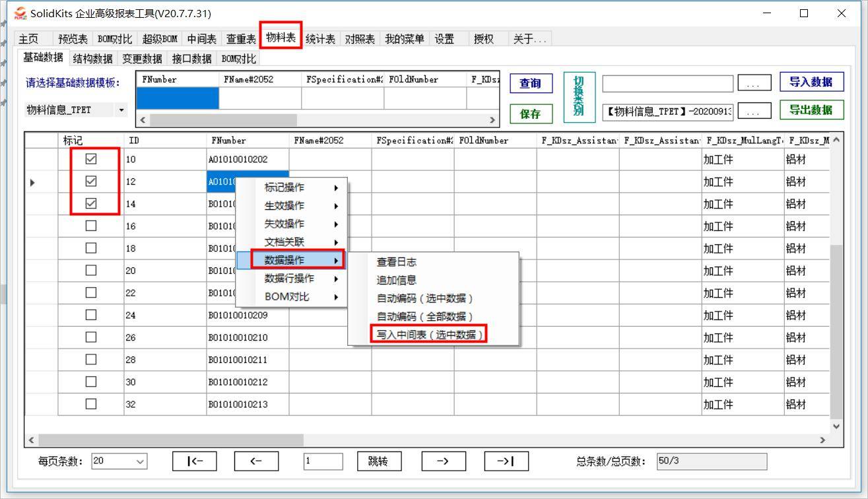Open the per-page count dropdown showing 20
The height and width of the screenshot is (499, 868).
pos(141,461)
